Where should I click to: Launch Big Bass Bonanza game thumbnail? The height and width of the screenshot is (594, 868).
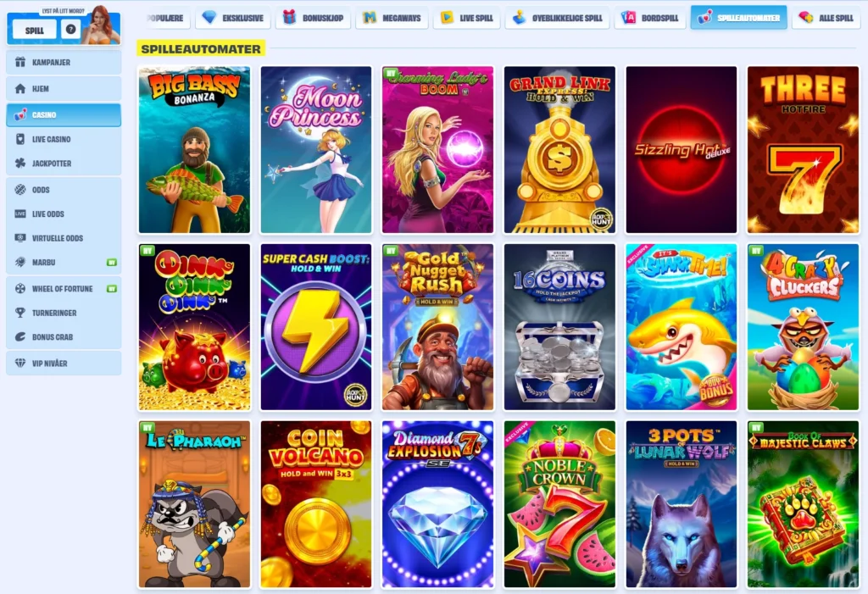[x=194, y=149]
